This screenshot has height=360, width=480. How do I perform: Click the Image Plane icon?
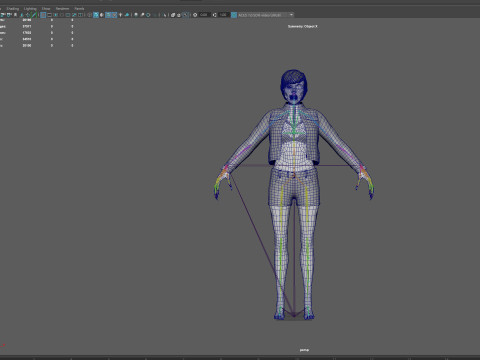22,15
